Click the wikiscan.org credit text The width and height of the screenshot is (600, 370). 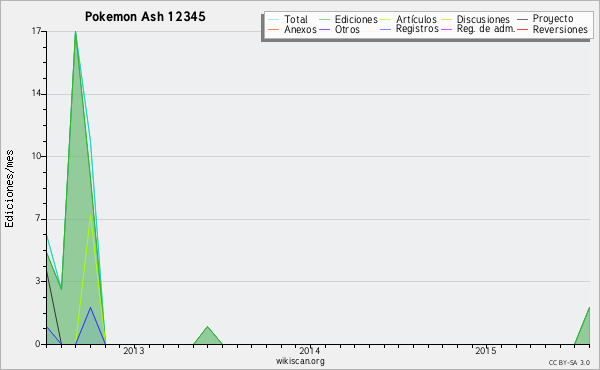300,361
